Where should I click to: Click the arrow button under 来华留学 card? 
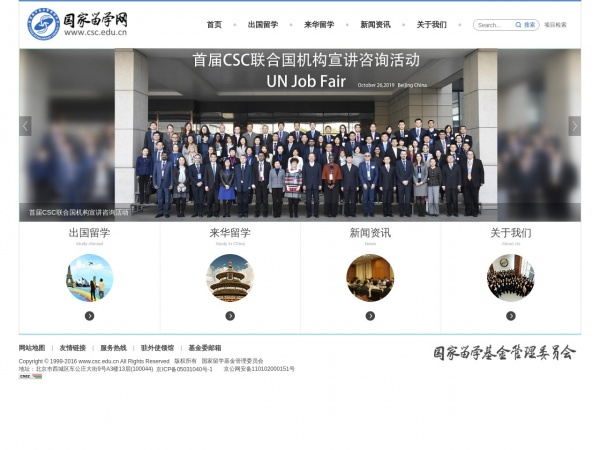(x=230, y=316)
